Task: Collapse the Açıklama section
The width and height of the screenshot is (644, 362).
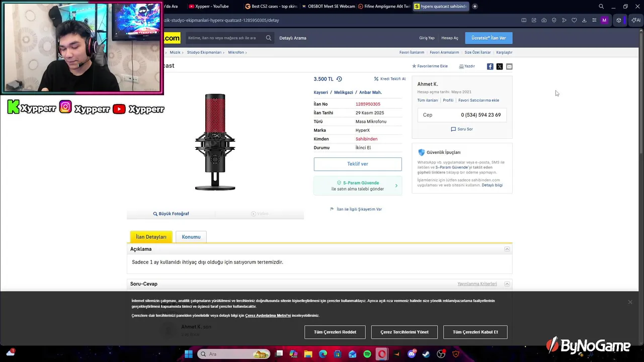Action: coord(507,249)
